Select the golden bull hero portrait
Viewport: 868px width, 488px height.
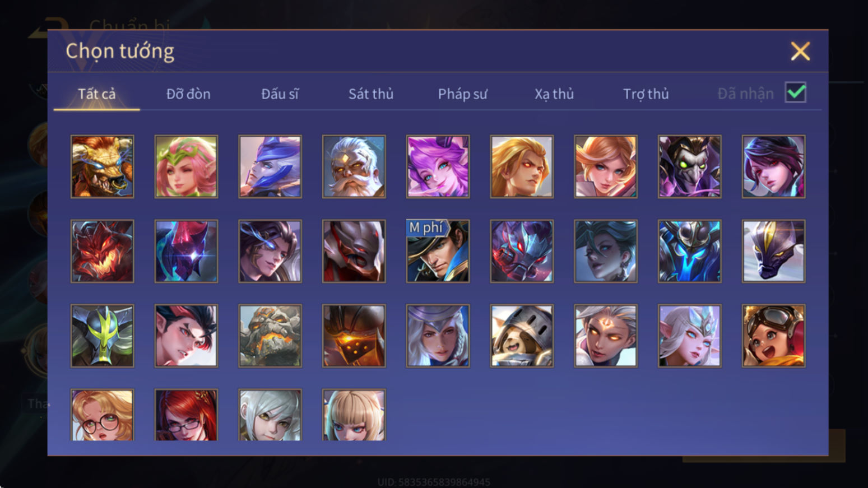(102, 166)
